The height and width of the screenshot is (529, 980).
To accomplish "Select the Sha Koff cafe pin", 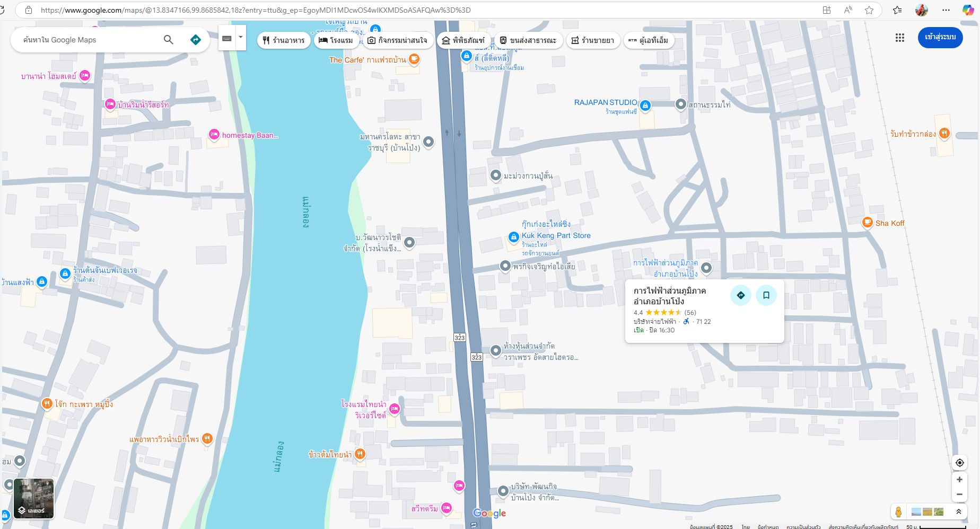I will (x=868, y=223).
